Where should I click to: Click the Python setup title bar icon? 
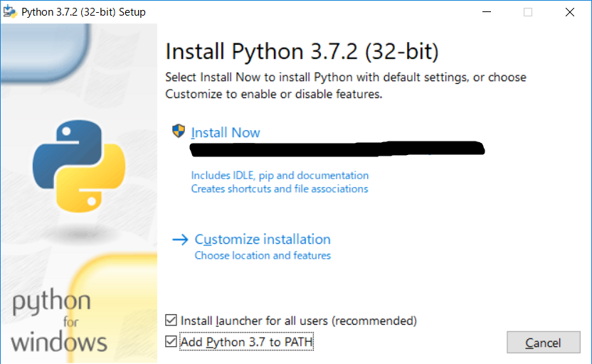coord(10,11)
